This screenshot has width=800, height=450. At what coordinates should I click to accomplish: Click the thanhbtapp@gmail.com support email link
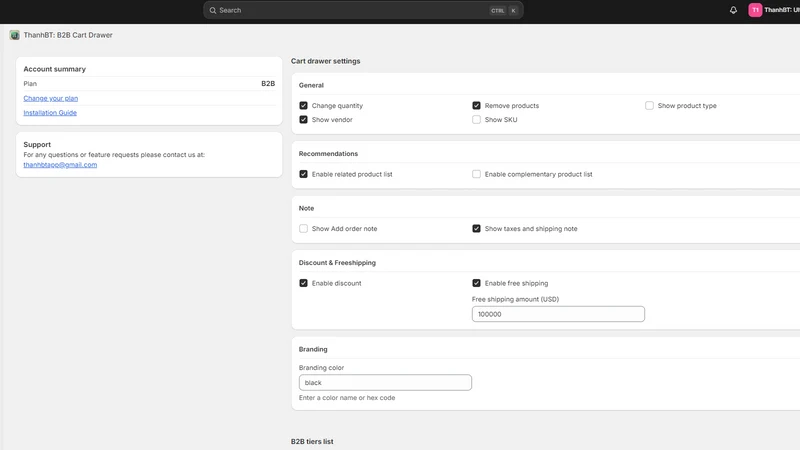[60, 165]
